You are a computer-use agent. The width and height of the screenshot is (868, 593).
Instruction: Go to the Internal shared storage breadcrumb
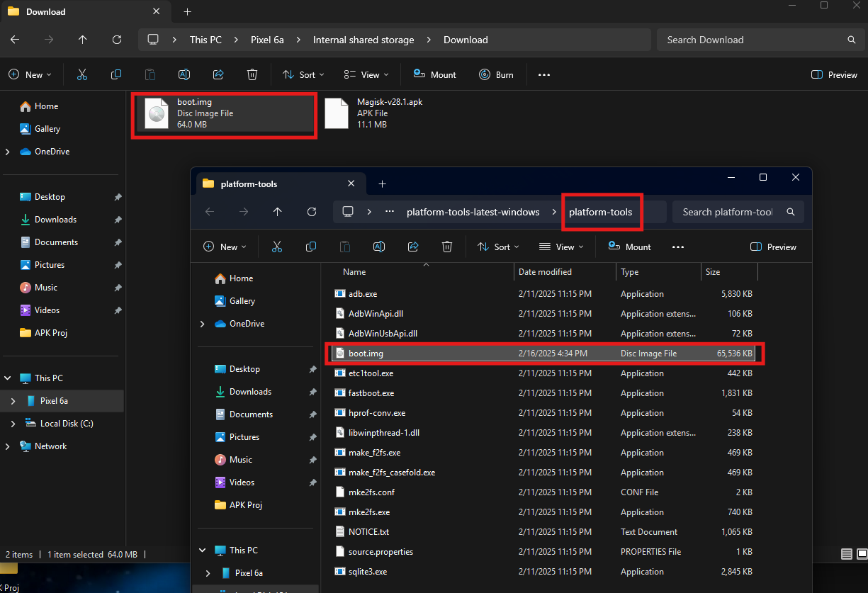363,40
